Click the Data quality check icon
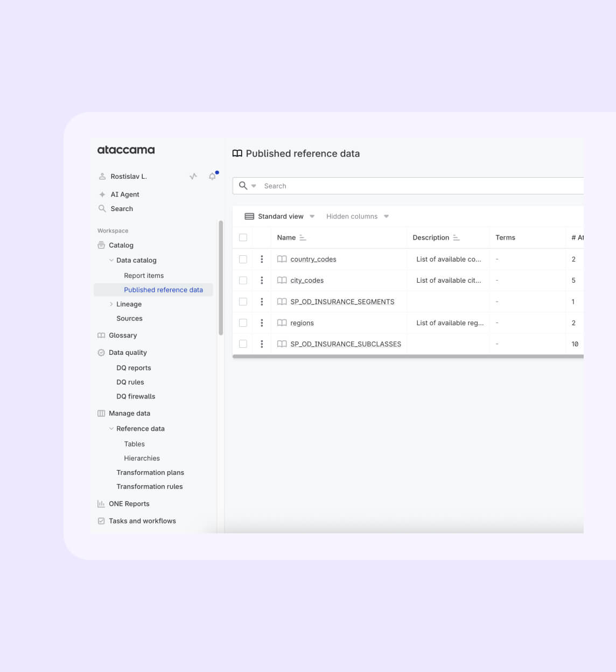 (x=101, y=353)
